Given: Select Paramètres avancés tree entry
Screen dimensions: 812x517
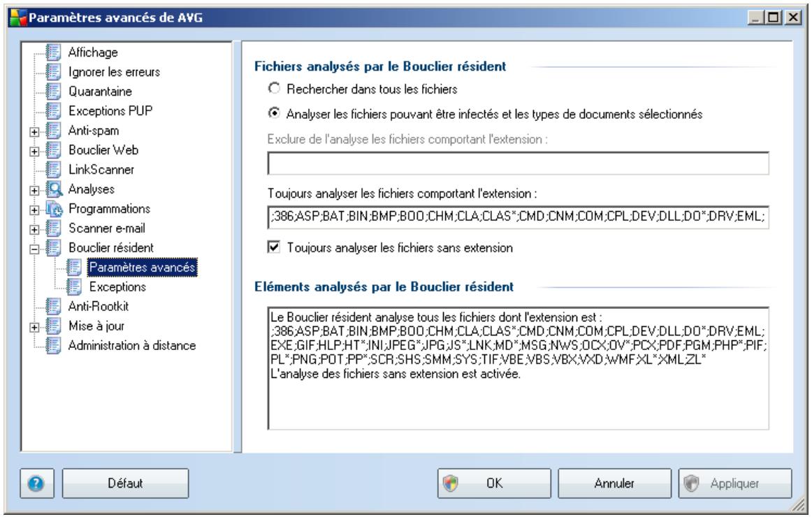Looking at the screenshot, I should [x=143, y=267].
